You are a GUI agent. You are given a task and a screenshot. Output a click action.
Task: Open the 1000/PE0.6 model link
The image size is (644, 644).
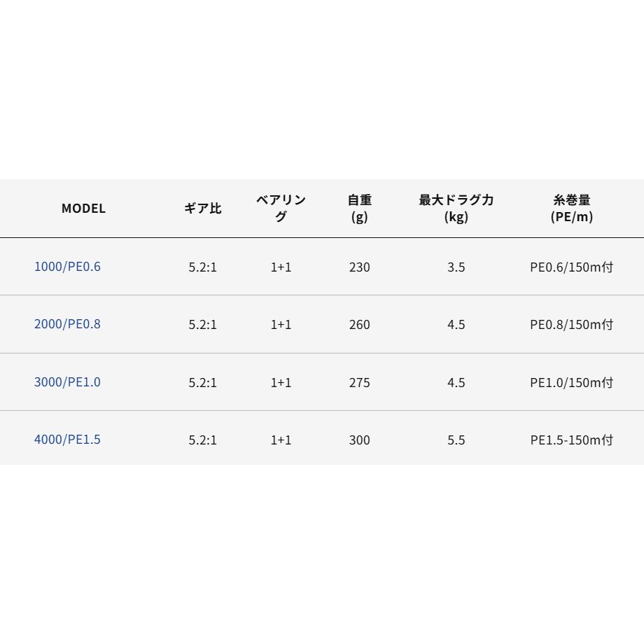(x=67, y=267)
